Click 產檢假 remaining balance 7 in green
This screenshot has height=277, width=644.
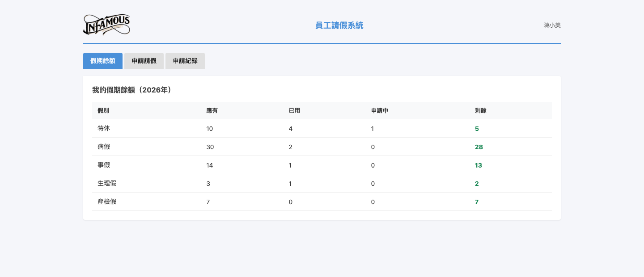tap(477, 202)
